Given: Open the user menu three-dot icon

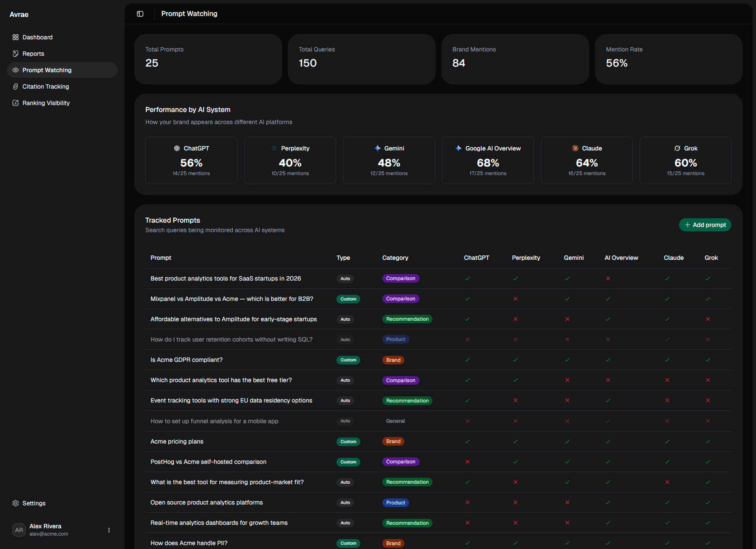Looking at the screenshot, I should 109,530.
